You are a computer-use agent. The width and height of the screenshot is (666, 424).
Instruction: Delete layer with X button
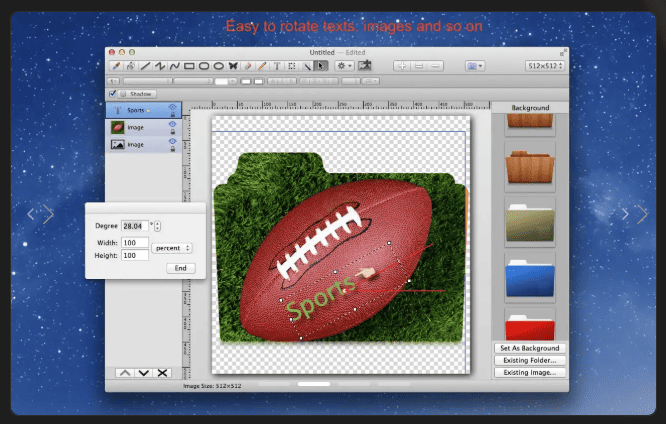pyautogui.click(x=162, y=373)
